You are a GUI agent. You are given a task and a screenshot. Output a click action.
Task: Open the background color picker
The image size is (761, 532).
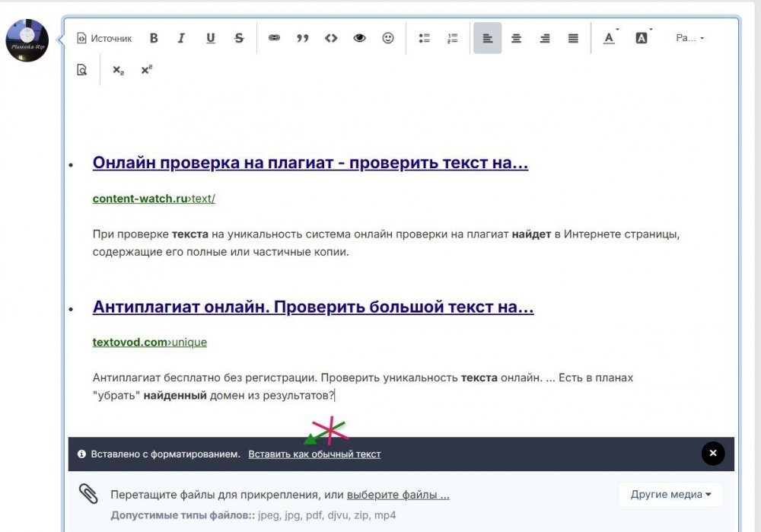642,38
